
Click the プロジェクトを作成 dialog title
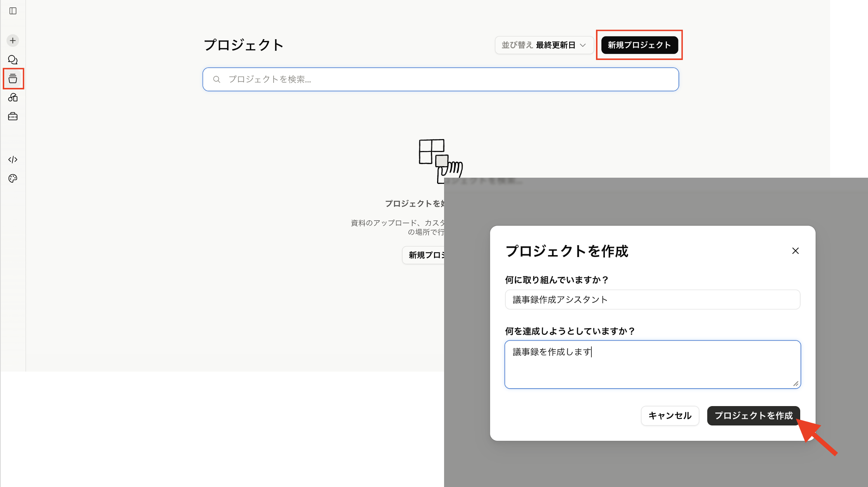(x=567, y=251)
